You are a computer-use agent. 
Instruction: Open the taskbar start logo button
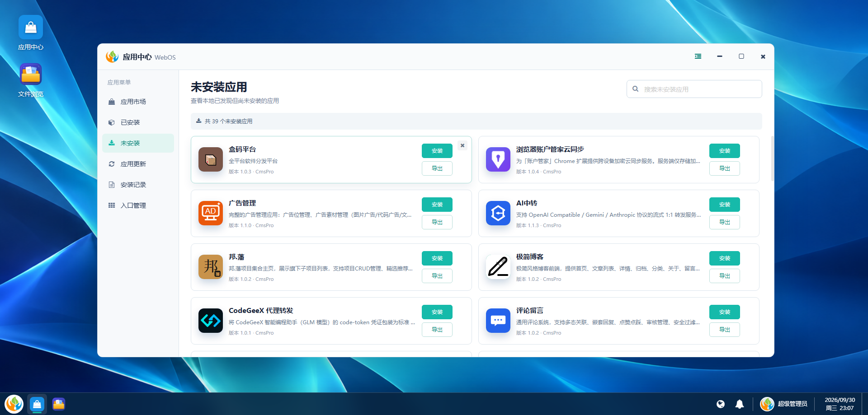[14, 404]
